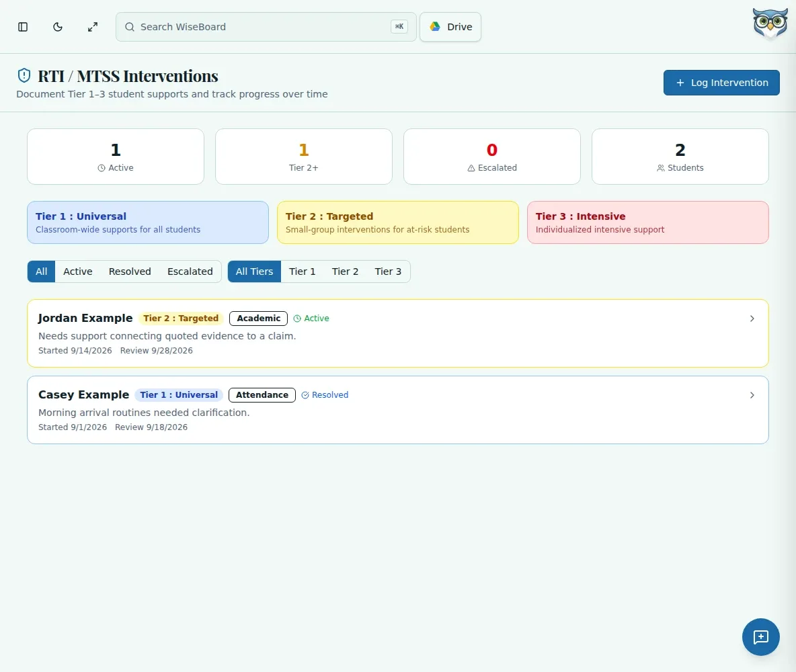796x672 pixels.
Task: Show only Tier 2 interventions
Action: 345,271
